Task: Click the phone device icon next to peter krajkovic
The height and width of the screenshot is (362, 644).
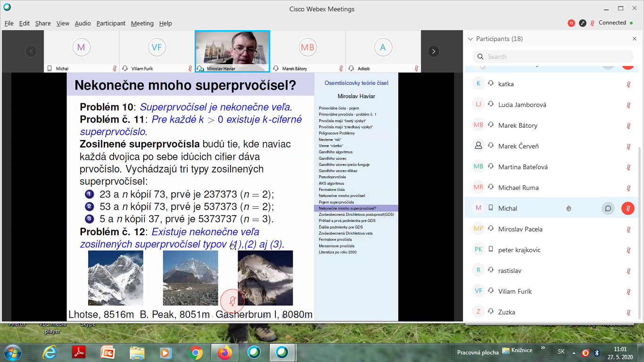Action: pyautogui.click(x=491, y=250)
